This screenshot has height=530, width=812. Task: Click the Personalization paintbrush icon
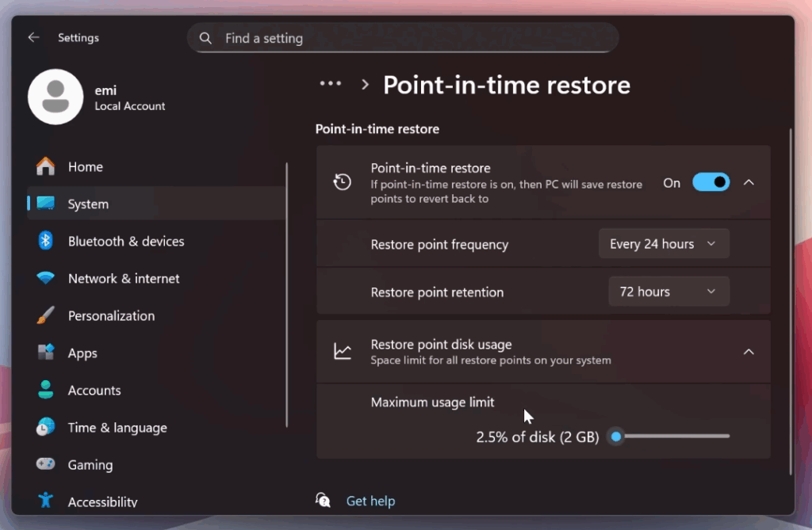[x=46, y=315]
